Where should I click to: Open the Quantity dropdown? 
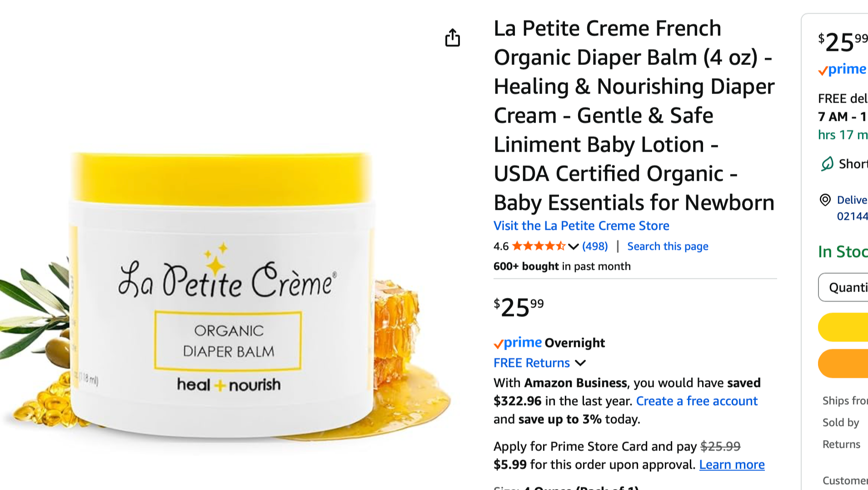tap(843, 287)
